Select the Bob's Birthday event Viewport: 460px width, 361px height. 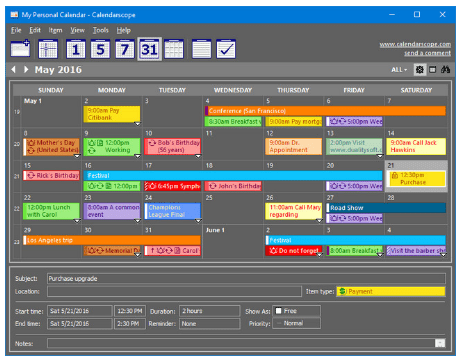point(172,146)
